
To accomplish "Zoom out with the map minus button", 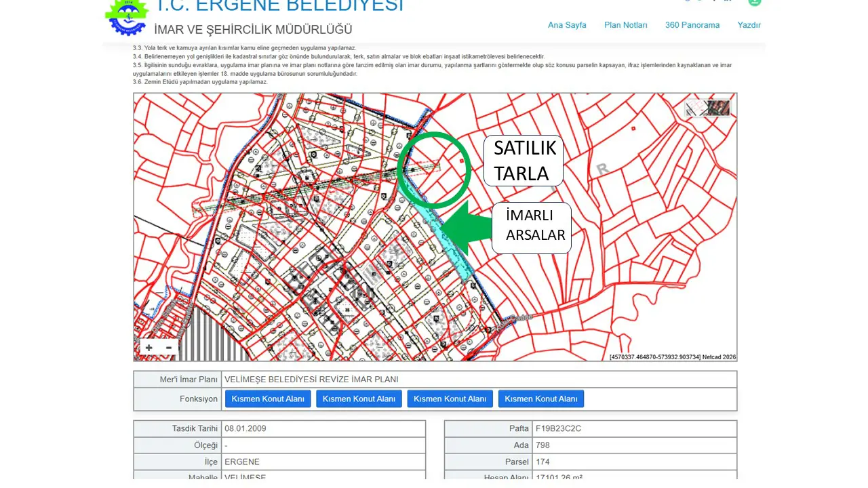I will click(169, 348).
